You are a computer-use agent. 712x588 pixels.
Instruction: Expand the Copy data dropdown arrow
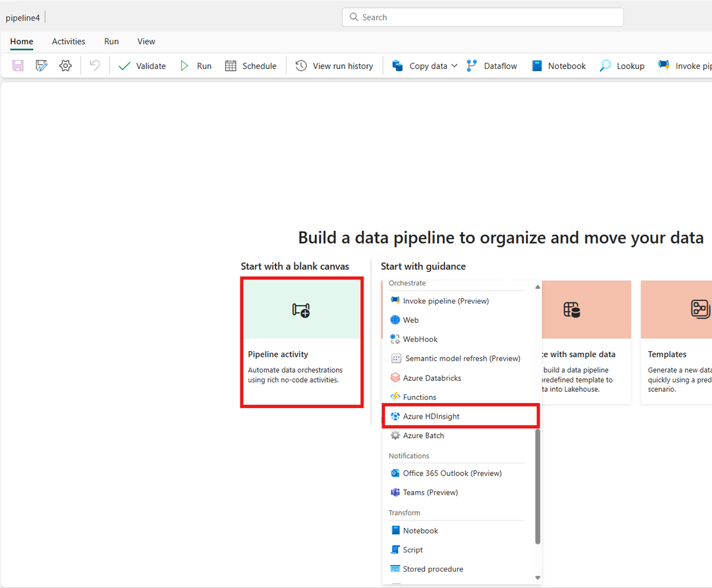coord(454,66)
